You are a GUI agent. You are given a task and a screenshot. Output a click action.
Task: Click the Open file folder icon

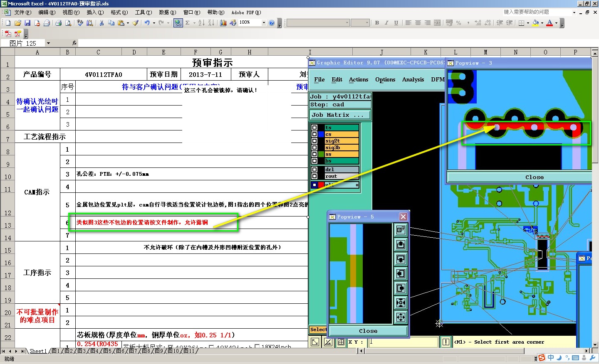[18, 23]
